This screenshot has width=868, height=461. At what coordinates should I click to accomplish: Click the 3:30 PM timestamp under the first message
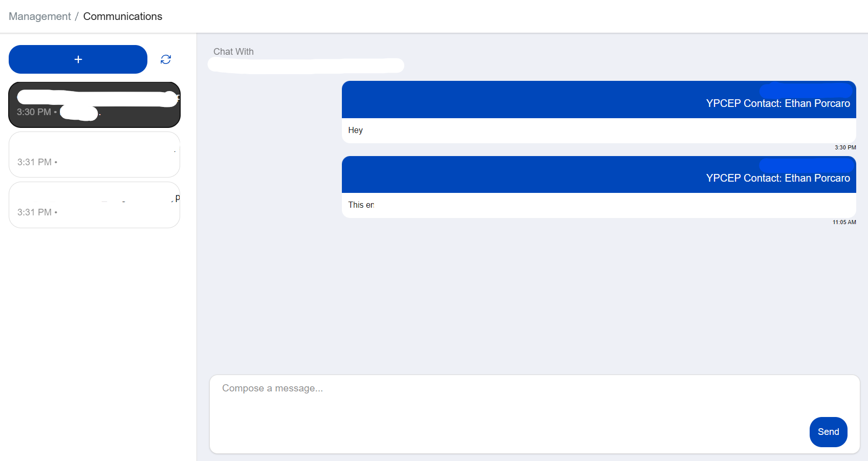(845, 147)
